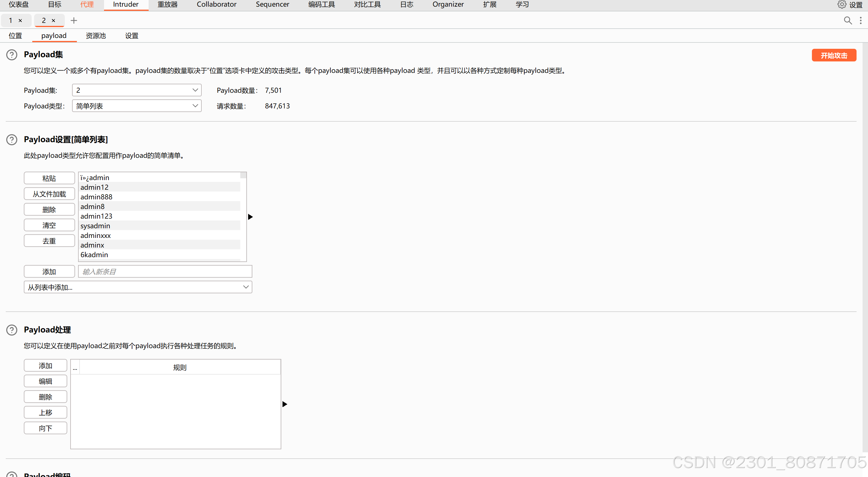Click the arrow beside the payload list

pos(250,217)
